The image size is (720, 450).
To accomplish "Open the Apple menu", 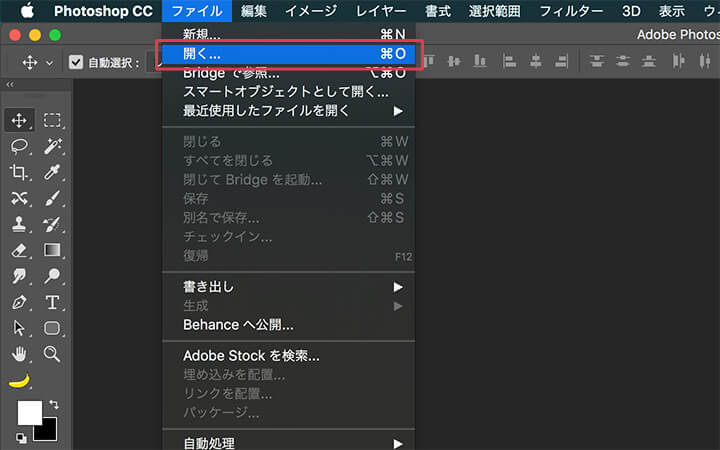I will (x=27, y=11).
